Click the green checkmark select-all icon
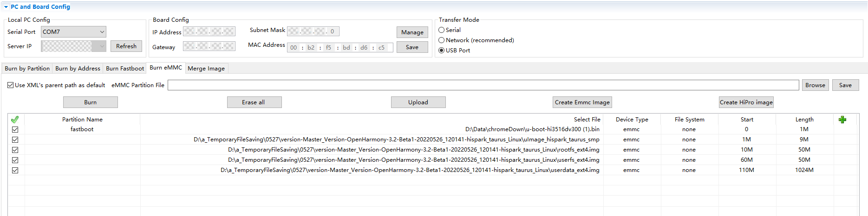Screen dimensions: 868x216 point(15,120)
